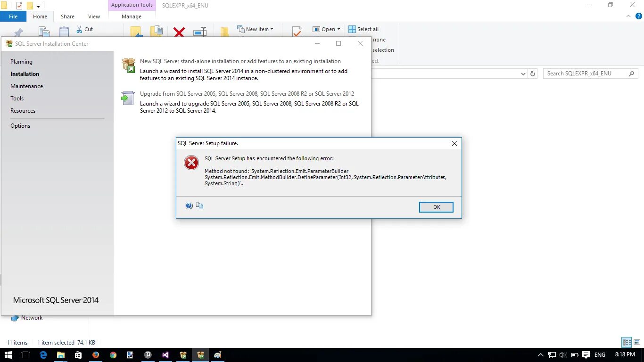Open help icon in the error dialog

[189, 206]
